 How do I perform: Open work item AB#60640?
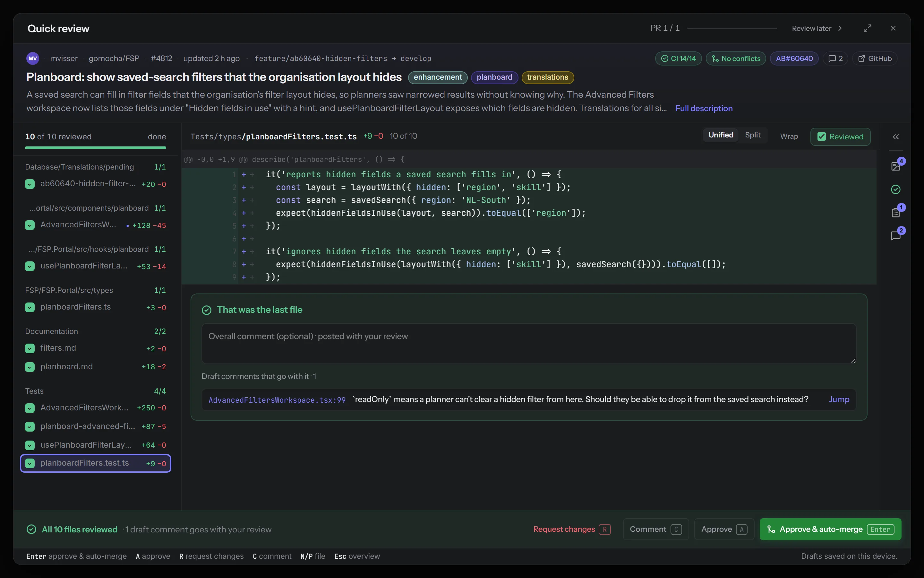tap(794, 58)
